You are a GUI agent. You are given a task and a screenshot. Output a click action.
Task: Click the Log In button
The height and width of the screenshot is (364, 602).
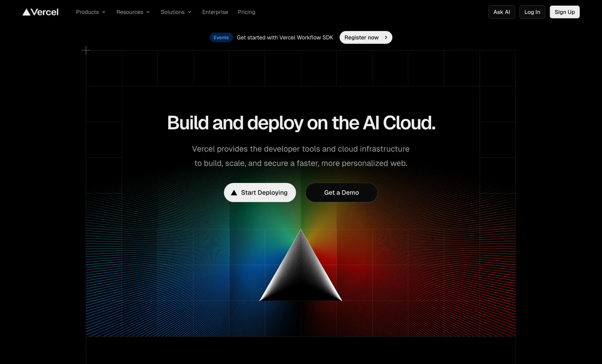pos(532,12)
